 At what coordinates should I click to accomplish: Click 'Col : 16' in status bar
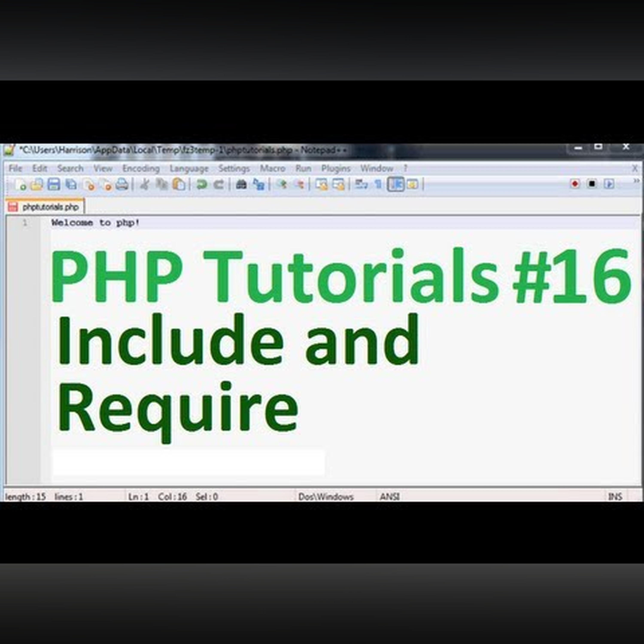click(172, 497)
